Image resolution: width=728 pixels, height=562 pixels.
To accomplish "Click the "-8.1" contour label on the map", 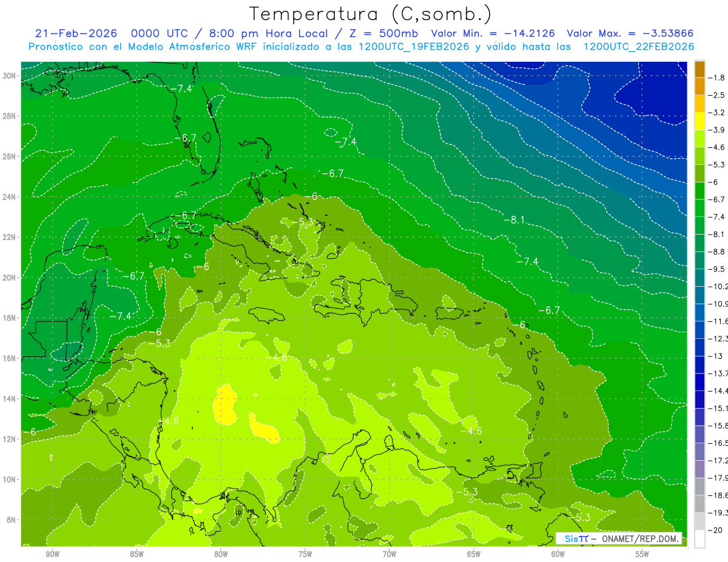I will 514,220.
